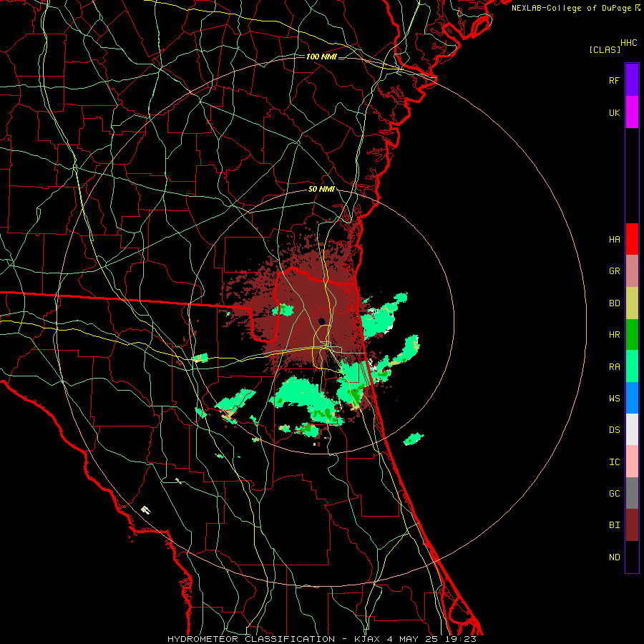Click the RA legend label
Image resolution: width=644 pixels, height=644 pixels.
click(614, 367)
